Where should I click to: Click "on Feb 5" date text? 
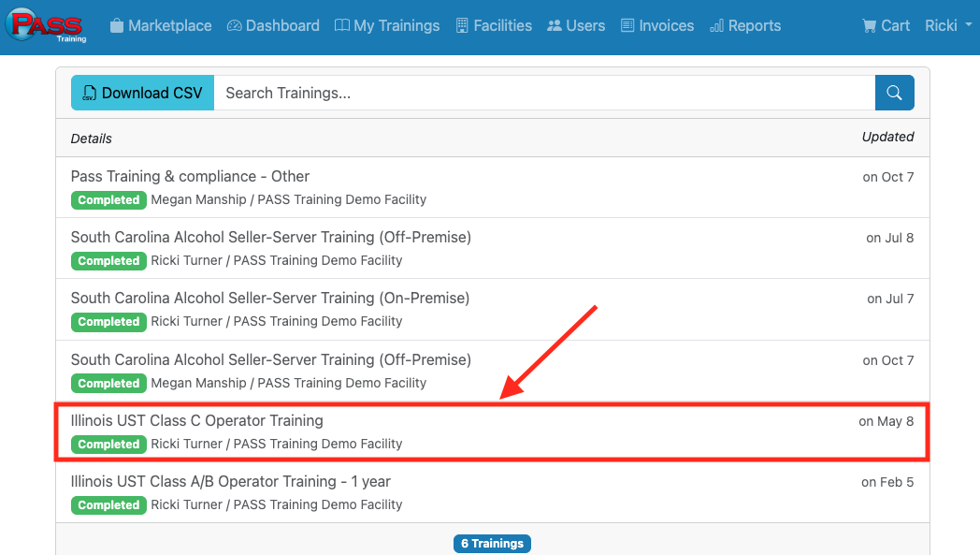pos(886,482)
